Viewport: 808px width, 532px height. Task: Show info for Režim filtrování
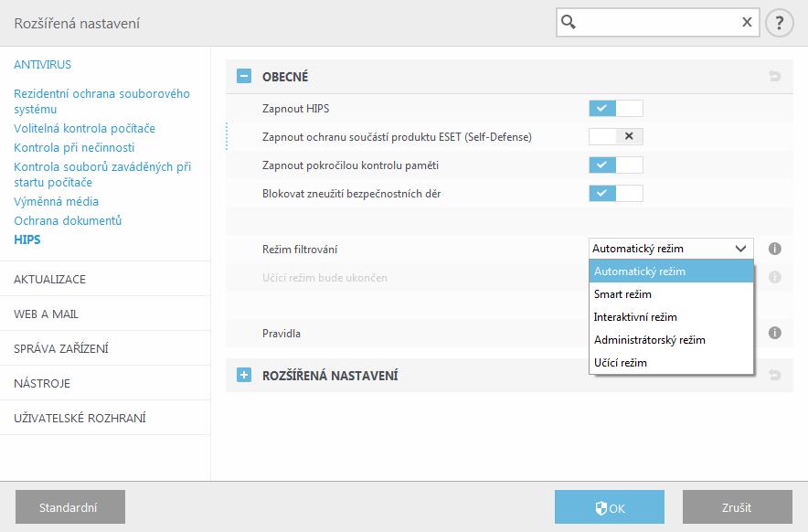pos(774,249)
